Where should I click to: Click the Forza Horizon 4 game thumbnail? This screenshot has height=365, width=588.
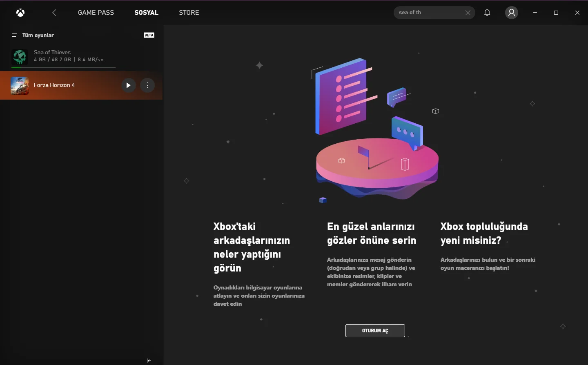coord(20,85)
